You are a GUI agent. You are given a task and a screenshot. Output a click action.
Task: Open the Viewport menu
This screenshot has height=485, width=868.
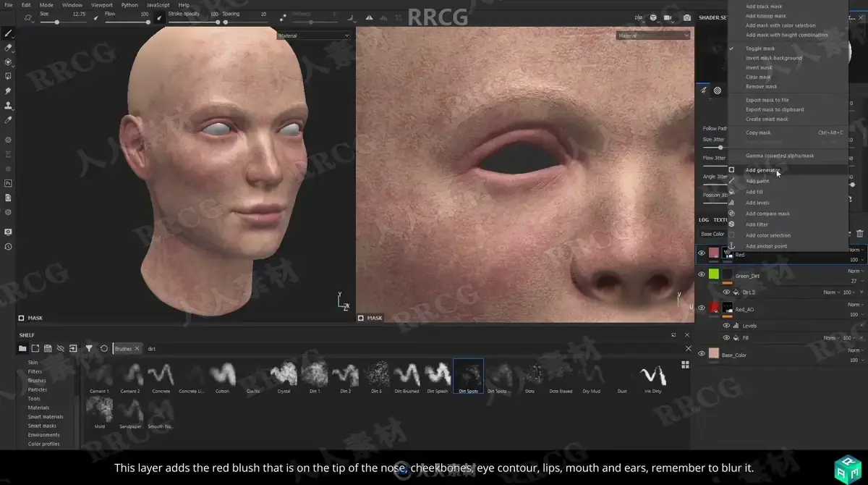[102, 5]
